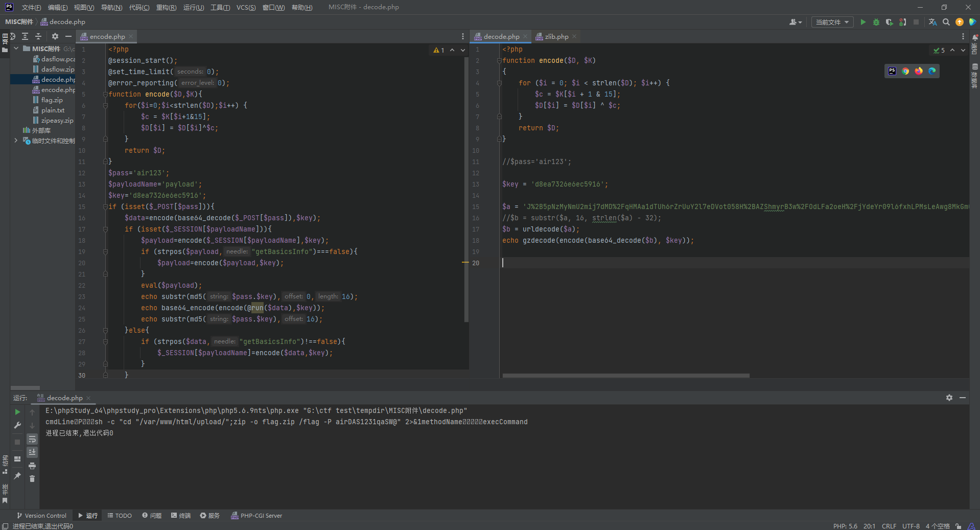The height and width of the screenshot is (530, 980).
Task: Open left editor tab options kebab menu
Action: (x=463, y=36)
